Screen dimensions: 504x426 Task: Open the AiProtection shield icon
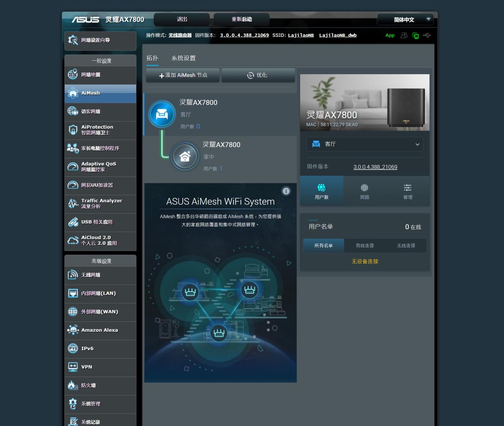(x=73, y=130)
